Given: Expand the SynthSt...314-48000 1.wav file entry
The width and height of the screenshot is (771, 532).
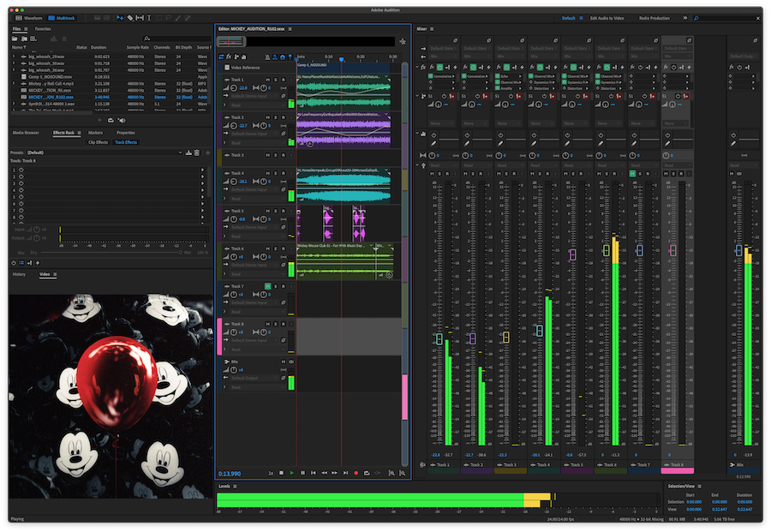Looking at the screenshot, I should click(x=14, y=104).
